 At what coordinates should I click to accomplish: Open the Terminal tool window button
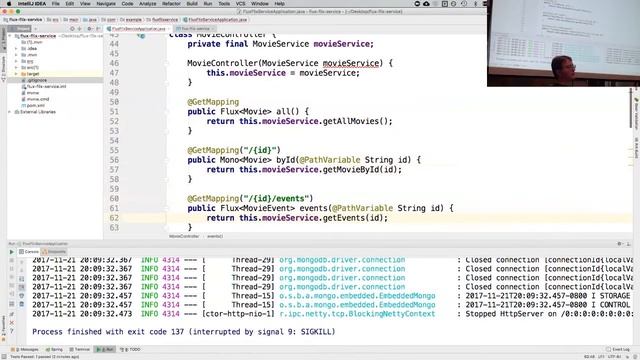tap(80, 349)
